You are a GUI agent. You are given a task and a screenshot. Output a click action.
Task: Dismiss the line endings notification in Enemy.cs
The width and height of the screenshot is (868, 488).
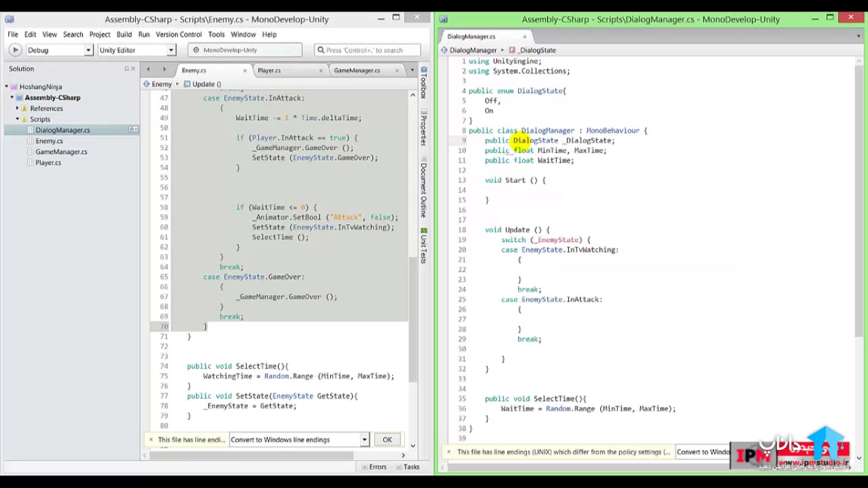151,440
